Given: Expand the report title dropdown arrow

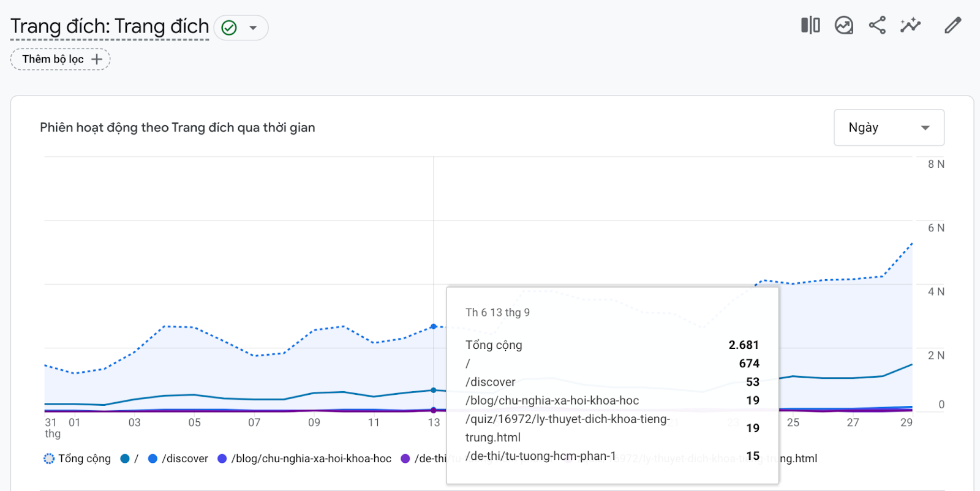Looking at the screenshot, I should tap(253, 28).
